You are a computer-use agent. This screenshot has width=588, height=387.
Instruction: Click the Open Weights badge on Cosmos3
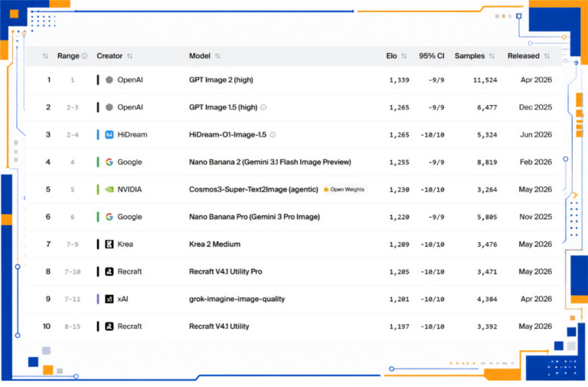coord(344,189)
